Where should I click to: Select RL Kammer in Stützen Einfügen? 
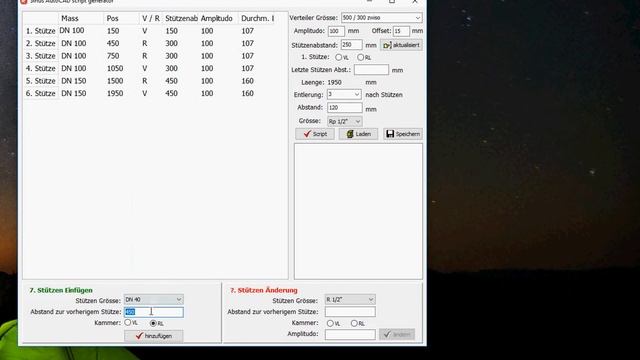pyautogui.click(x=153, y=323)
